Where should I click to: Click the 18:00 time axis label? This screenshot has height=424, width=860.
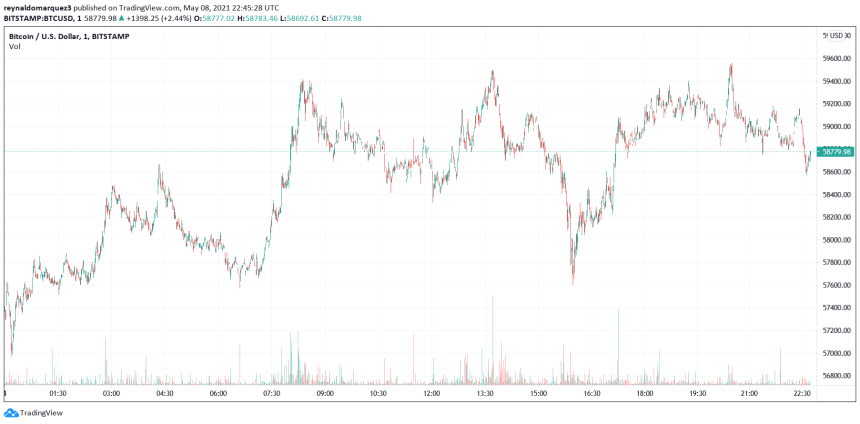(644, 393)
